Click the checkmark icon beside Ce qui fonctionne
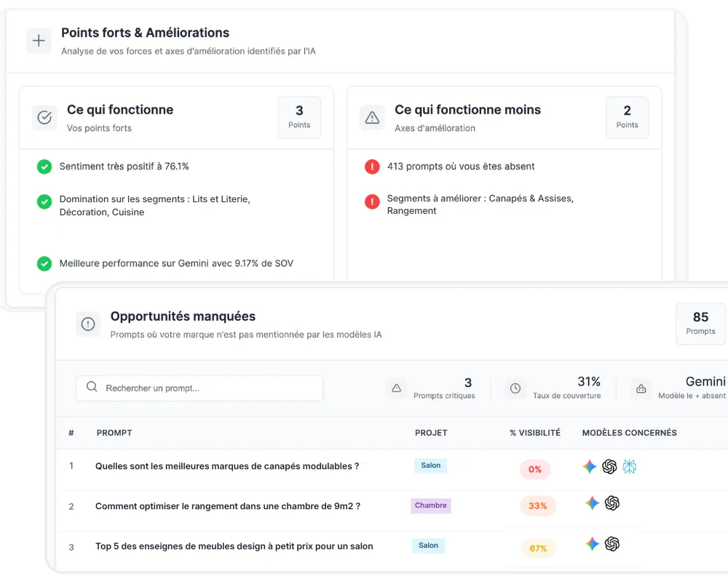 pos(44,117)
